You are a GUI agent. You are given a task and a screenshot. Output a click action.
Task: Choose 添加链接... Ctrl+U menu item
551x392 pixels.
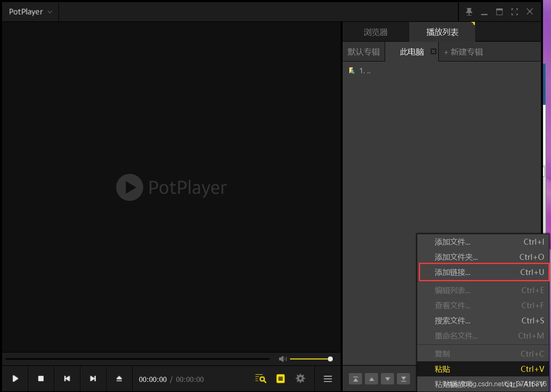click(484, 272)
